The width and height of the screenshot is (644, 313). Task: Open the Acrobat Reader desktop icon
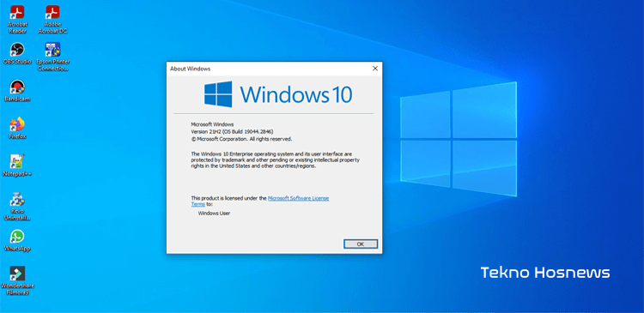[x=17, y=19]
